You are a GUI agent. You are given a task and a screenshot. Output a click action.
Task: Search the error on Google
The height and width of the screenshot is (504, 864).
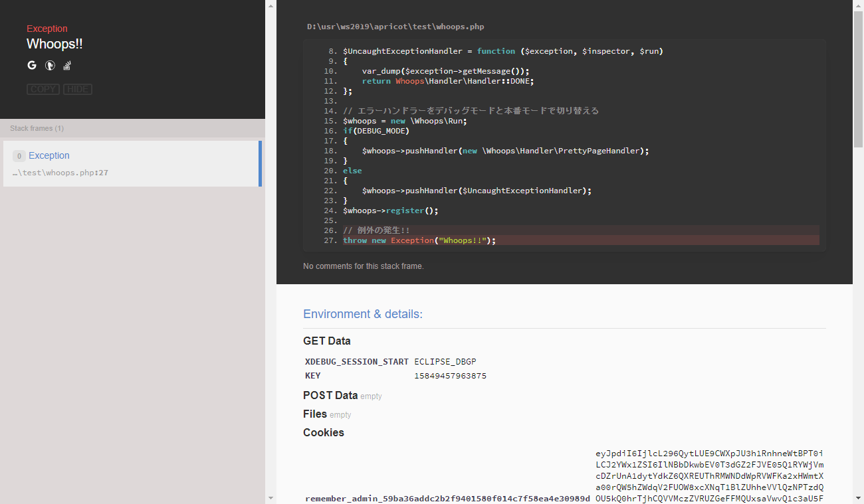point(31,65)
